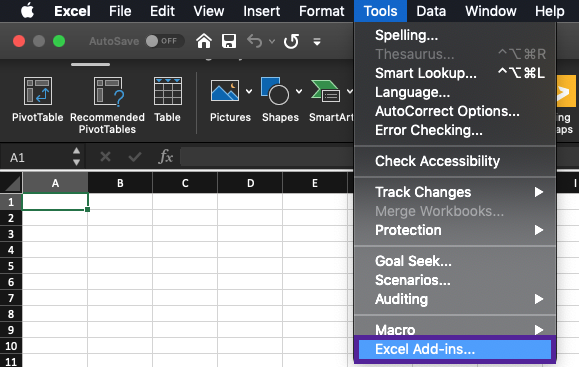The height and width of the screenshot is (367, 579).
Task: Open the File menu
Action: [x=120, y=11]
